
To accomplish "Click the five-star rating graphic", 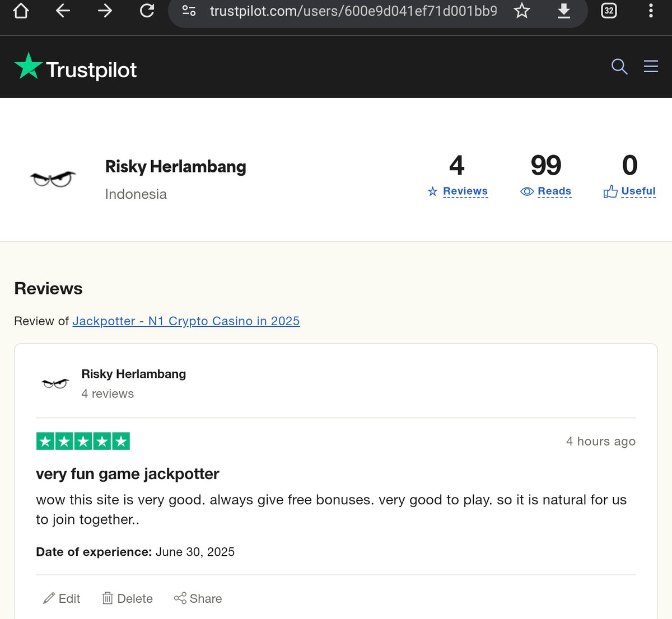I will click(83, 441).
